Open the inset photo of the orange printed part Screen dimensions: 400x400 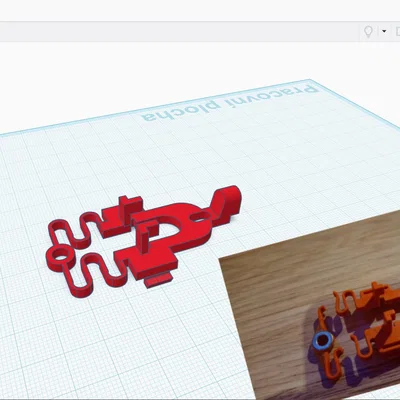pos(310,304)
